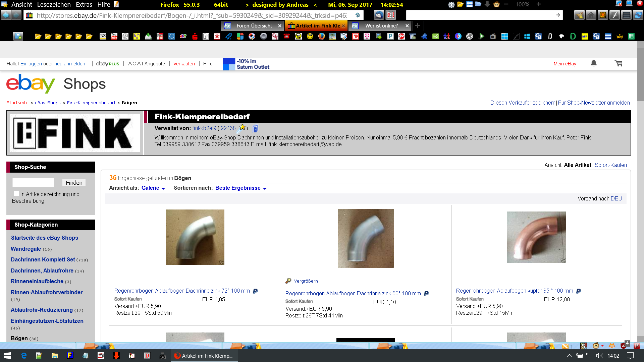644x362 pixels.
Task: Expand the Galerie view dropdown
Action: 153,188
